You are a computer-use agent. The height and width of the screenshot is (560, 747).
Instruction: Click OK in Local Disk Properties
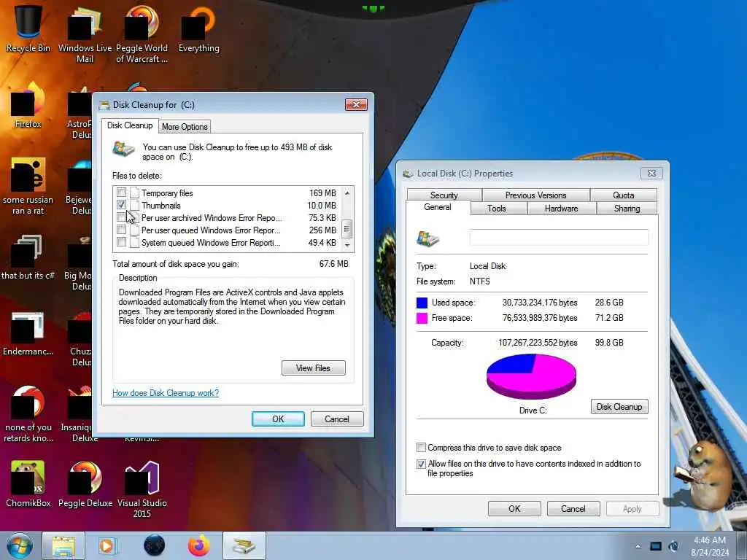514,508
